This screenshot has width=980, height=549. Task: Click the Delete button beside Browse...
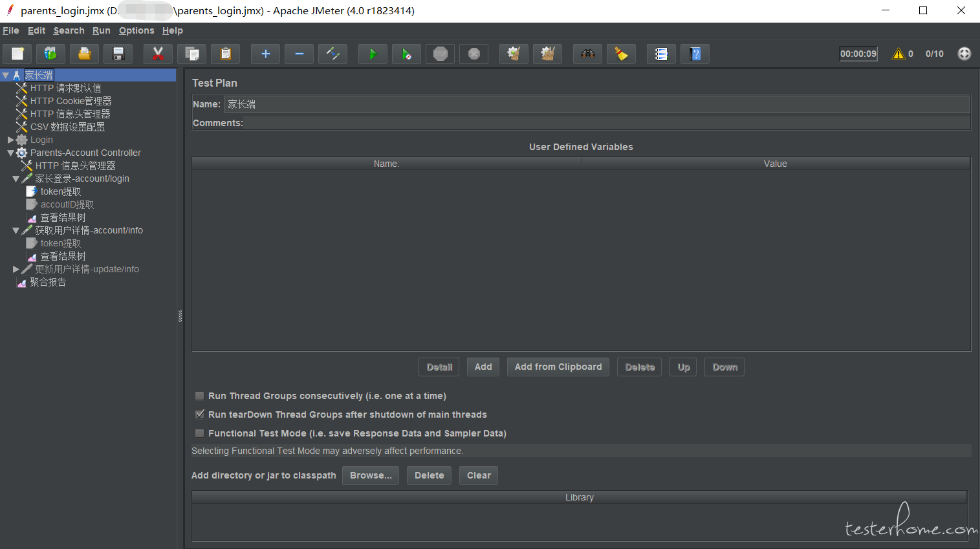(x=430, y=475)
